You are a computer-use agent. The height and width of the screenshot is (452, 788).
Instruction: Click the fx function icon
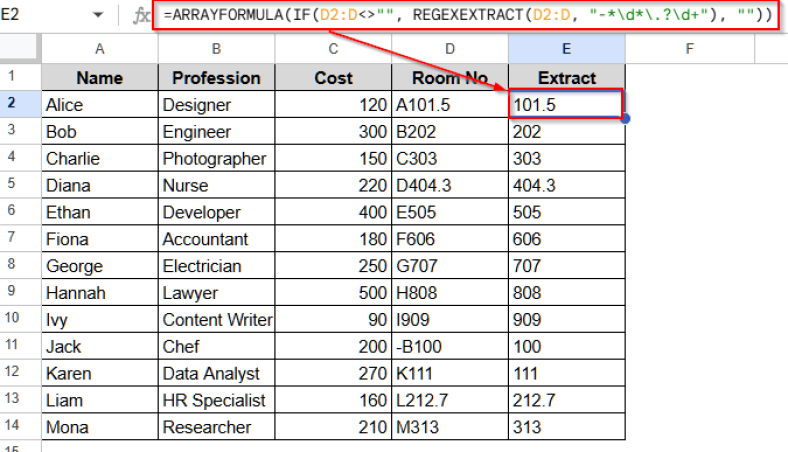(x=141, y=16)
